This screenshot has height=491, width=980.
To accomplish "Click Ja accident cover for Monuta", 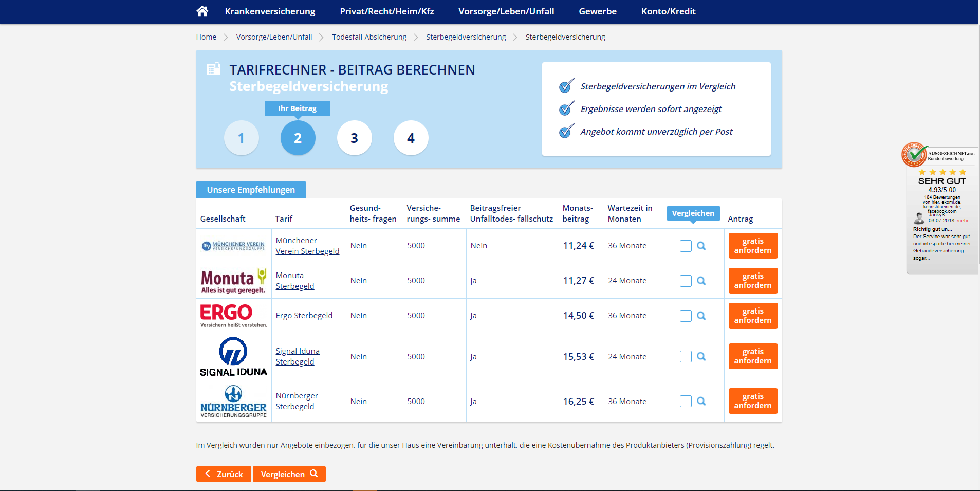I will pos(473,281).
